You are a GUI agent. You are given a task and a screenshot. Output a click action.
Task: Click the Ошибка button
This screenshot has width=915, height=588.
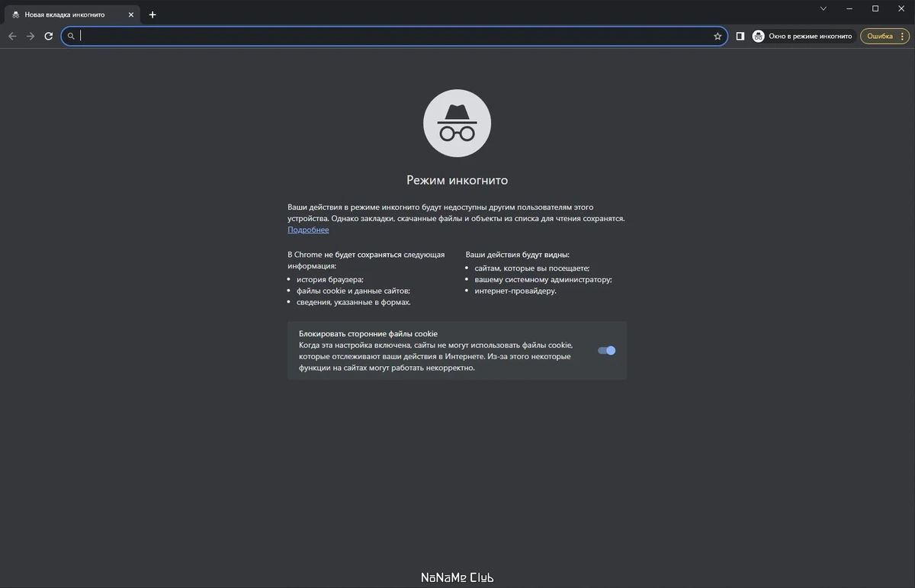pyautogui.click(x=884, y=36)
